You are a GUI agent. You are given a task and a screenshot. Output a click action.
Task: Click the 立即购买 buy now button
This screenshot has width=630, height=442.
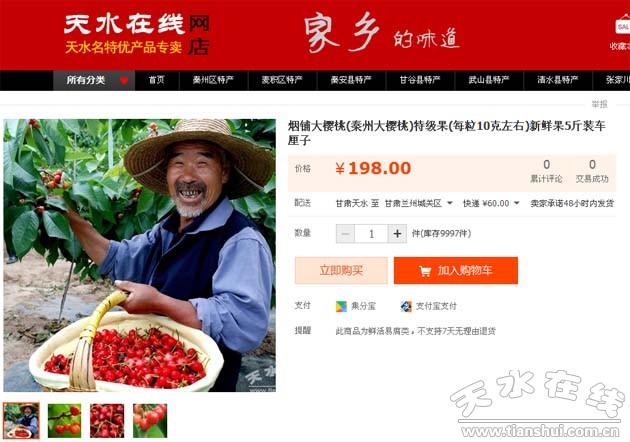[341, 270]
